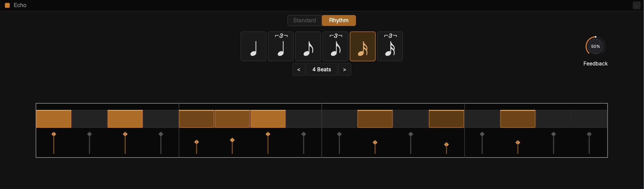The width and height of the screenshot is (644, 189).
Task: Click level handle of beat 4 first step
Action: tap(482, 134)
